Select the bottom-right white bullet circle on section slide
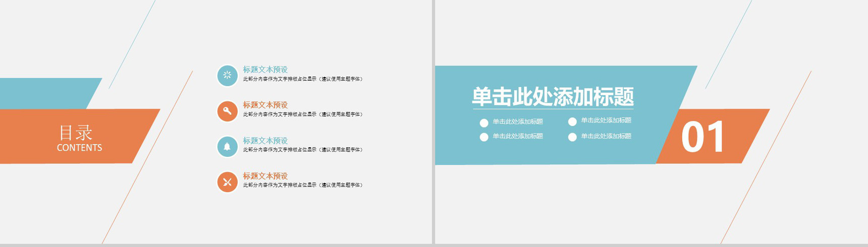Screen dimensions: 868x247 coord(572,137)
